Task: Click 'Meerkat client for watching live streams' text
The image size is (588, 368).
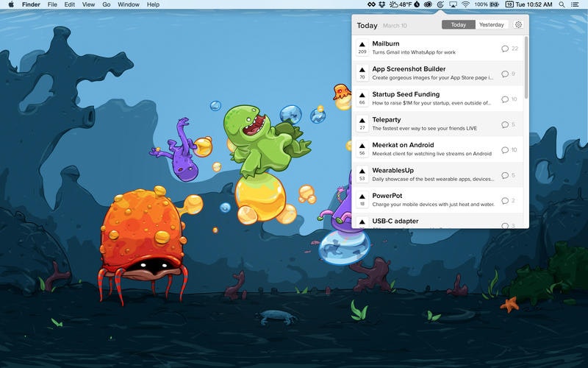Action: tap(431, 154)
